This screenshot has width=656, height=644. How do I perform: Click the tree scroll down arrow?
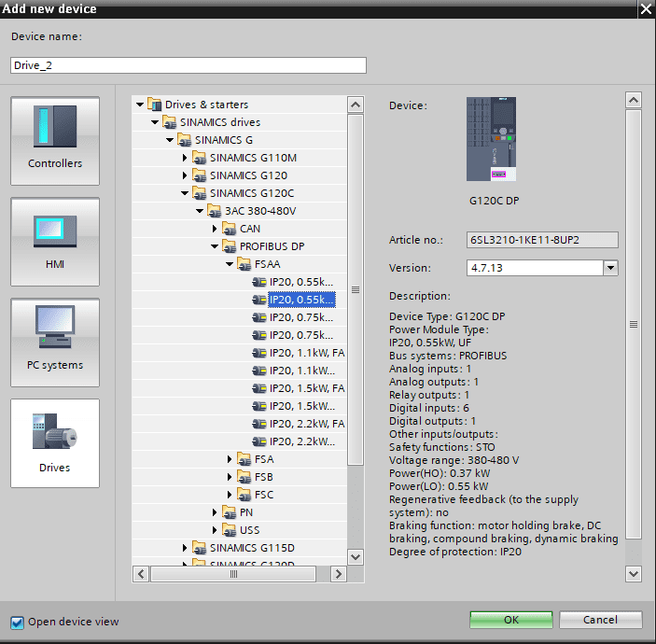point(356,557)
